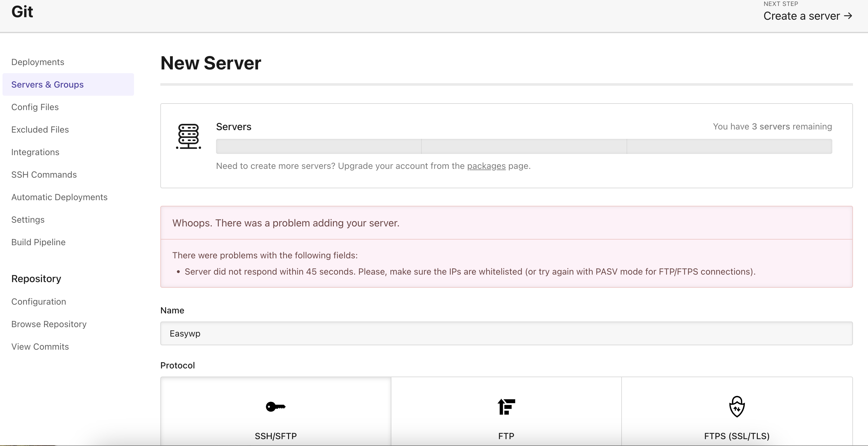
Task: Select the FTP protocol icon
Action: click(x=505, y=406)
